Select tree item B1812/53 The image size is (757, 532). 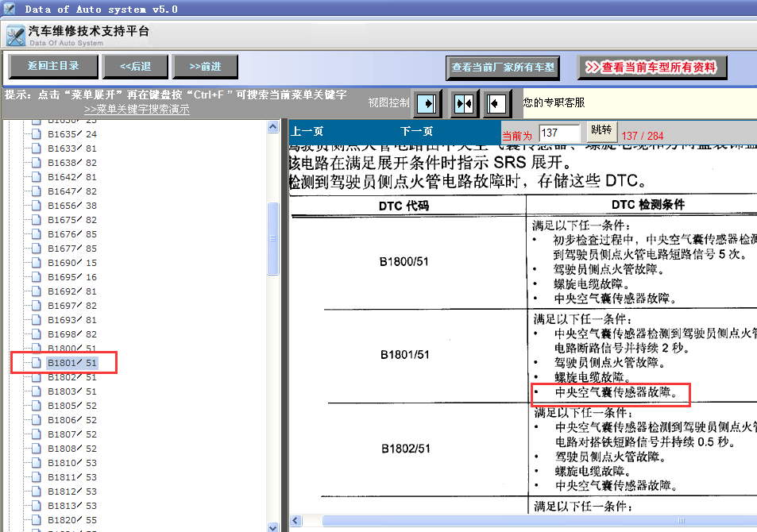(x=72, y=492)
